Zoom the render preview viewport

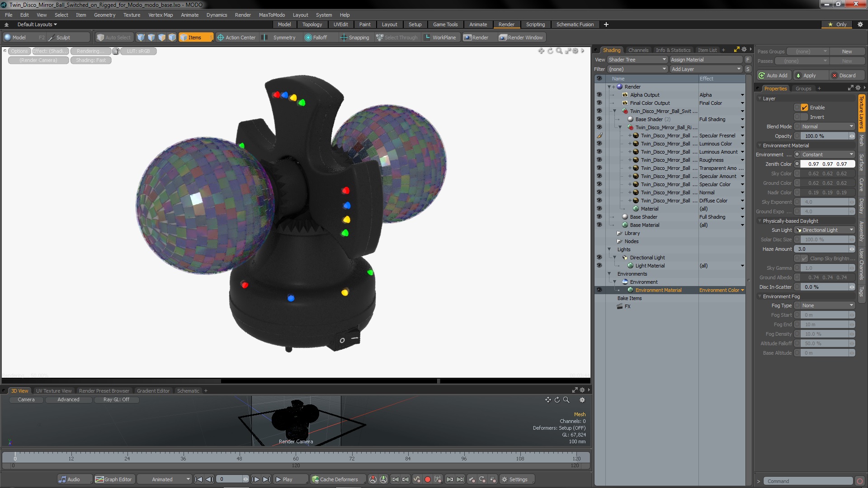(559, 51)
